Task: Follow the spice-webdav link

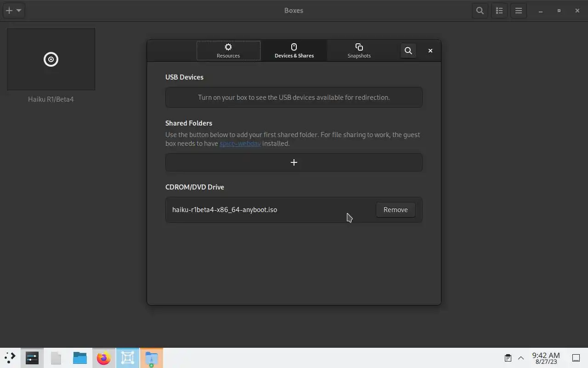Action: [x=240, y=144]
